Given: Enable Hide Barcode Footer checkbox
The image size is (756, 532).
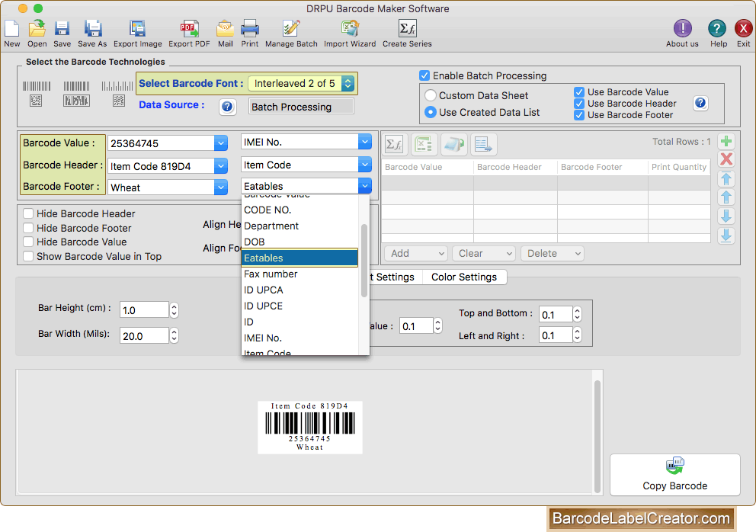Looking at the screenshot, I should (28, 228).
